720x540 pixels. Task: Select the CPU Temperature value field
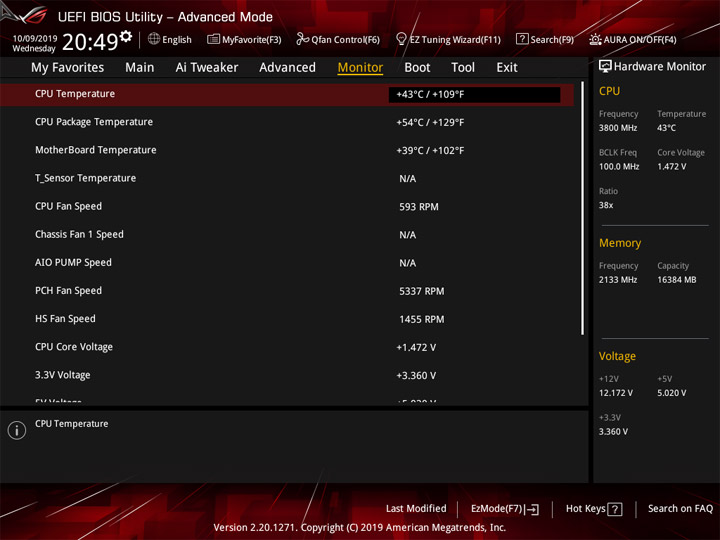(474, 95)
